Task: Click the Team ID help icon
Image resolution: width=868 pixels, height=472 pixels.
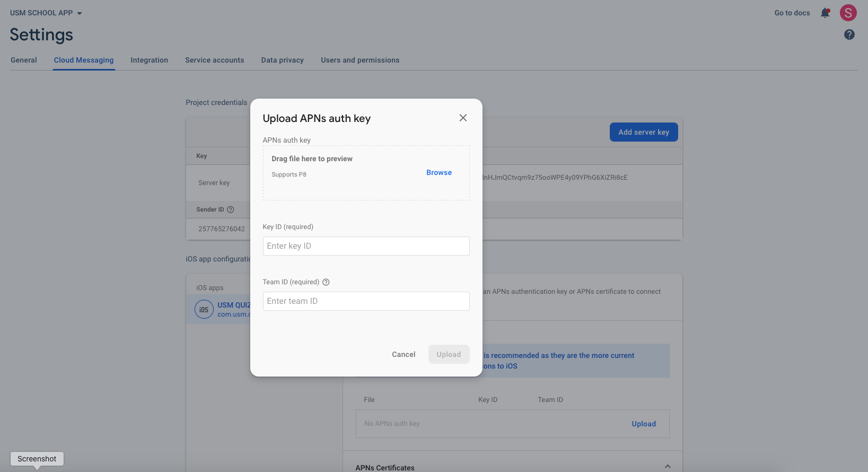Action: point(326,282)
